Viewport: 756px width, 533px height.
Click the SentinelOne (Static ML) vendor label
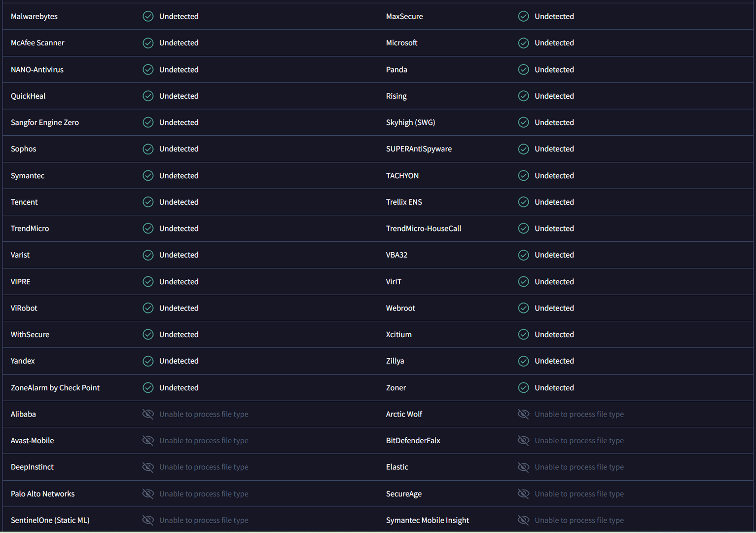50,520
